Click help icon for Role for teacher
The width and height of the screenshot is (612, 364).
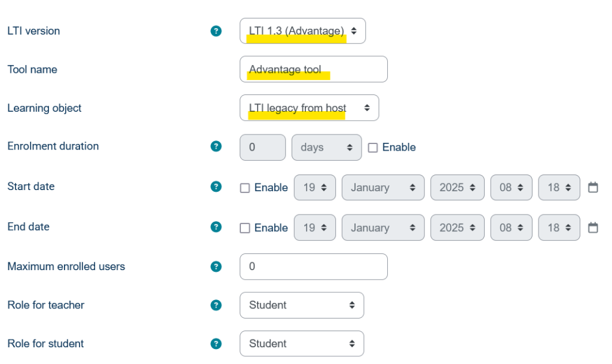(216, 305)
